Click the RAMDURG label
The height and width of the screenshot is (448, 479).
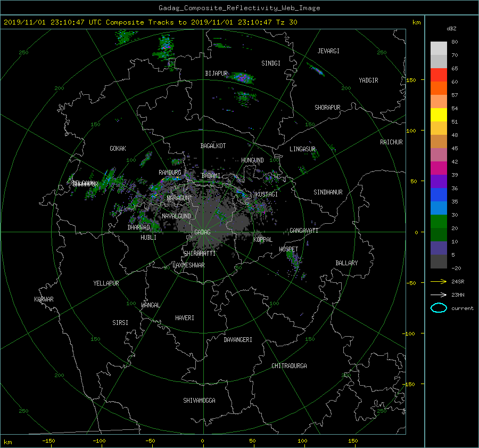point(170,173)
